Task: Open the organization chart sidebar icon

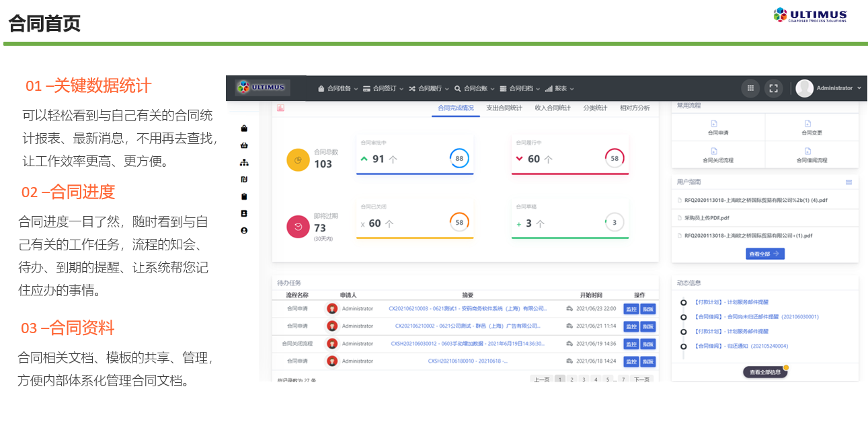Action: tap(244, 162)
